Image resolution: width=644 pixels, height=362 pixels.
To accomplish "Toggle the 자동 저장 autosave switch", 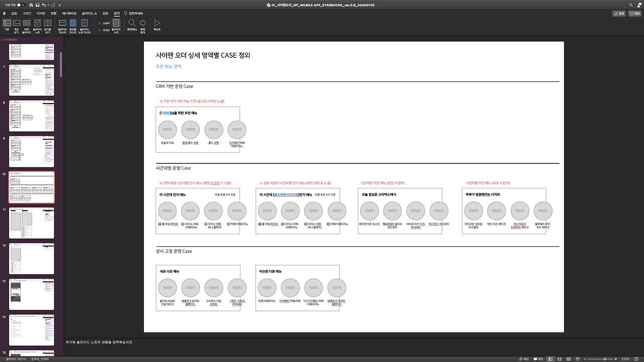I will pos(21,5).
